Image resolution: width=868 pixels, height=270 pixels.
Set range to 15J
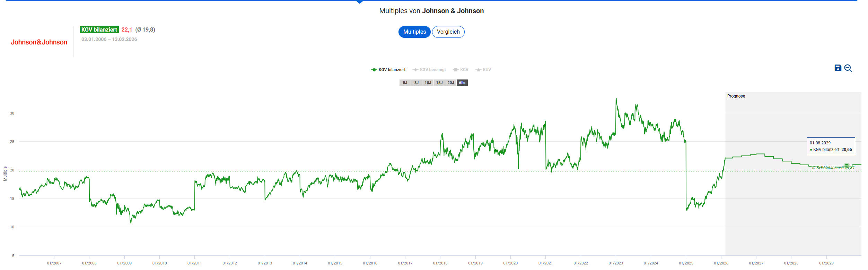coord(439,83)
